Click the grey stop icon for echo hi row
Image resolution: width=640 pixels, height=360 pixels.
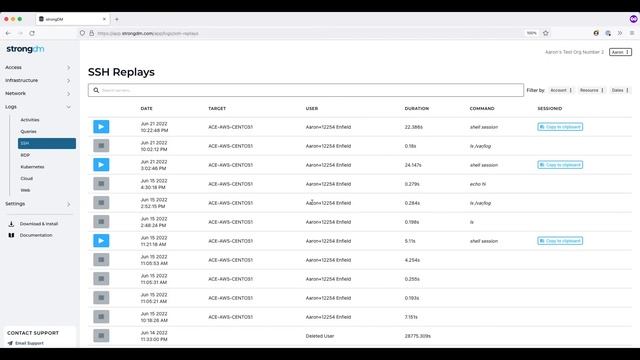click(x=101, y=184)
